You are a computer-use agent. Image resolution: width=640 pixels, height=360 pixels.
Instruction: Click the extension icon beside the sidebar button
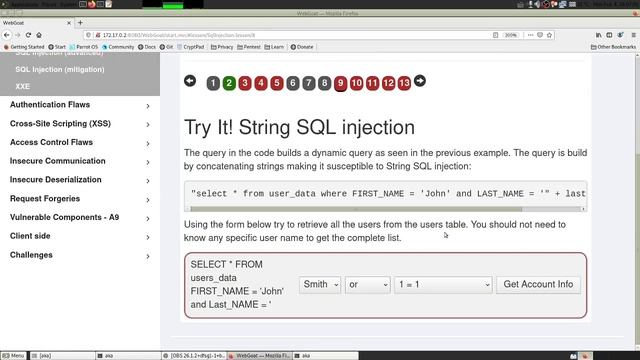[x=620, y=35]
